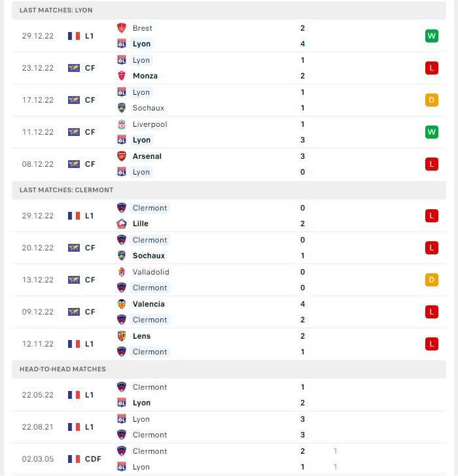Open the Sochaux team link in the 17.12.22 match

coord(149,108)
